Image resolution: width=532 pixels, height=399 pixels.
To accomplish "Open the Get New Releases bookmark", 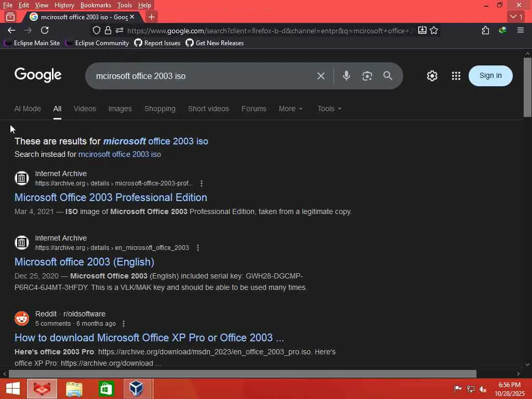I will (215, 43).
